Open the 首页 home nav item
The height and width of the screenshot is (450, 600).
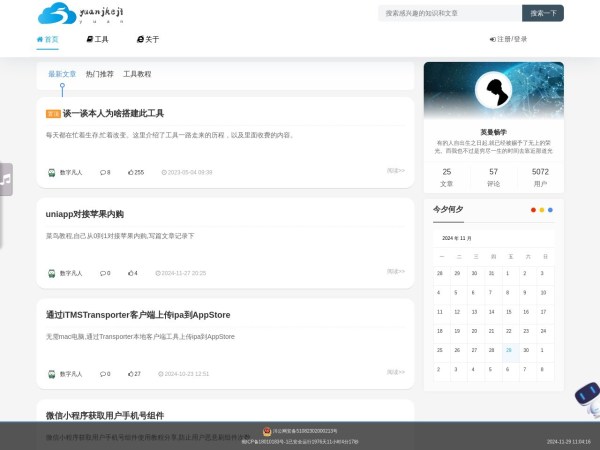[x=48, y=40]
